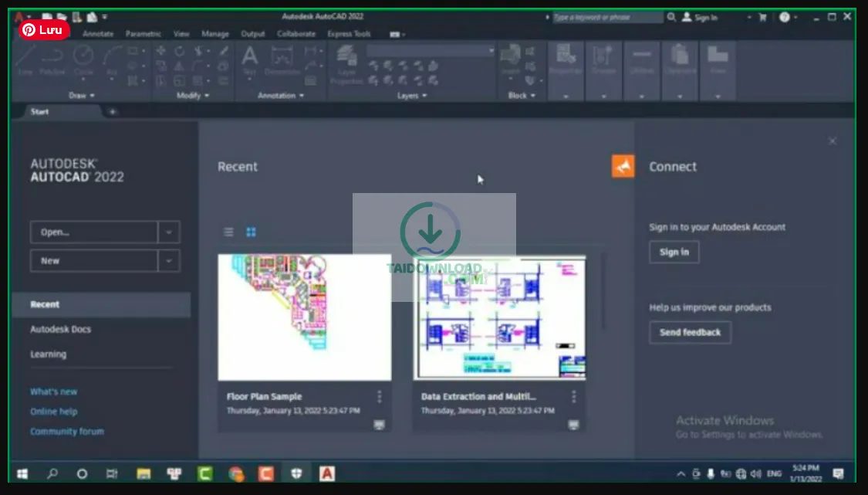The height and width of the screenshot is (495, 868).
Task: Open the Text tool in Annotation panel
Action: click(249, 58)
